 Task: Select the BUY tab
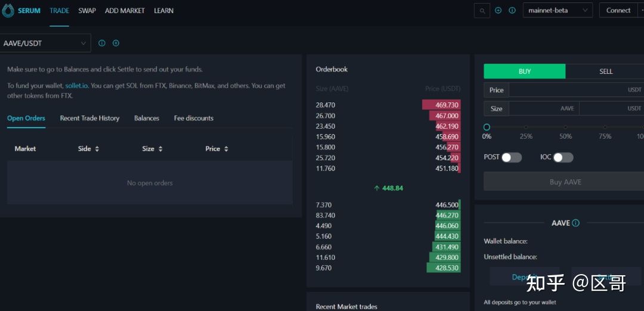coord(525,71)
